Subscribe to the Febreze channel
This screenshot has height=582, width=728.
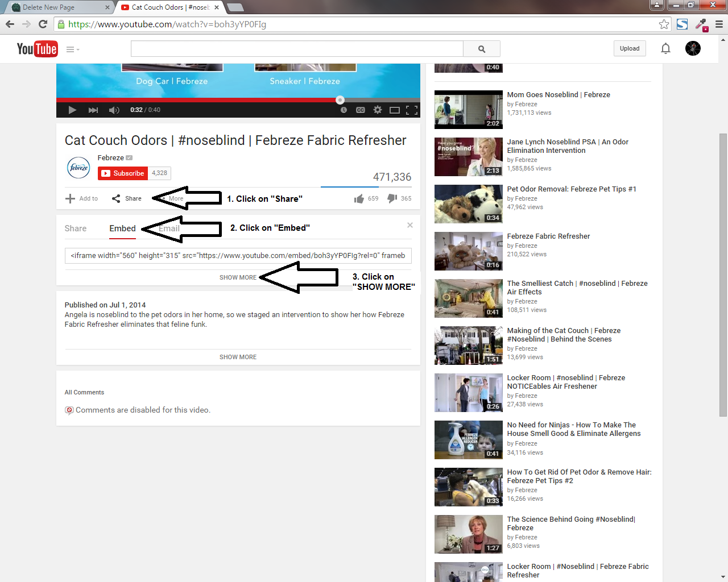123,173
